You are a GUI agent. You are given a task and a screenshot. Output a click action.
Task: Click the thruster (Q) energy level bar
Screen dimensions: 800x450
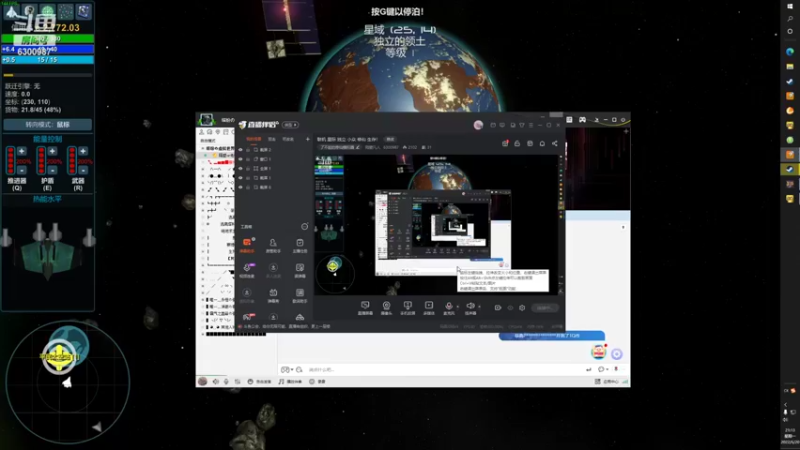[10, 161]
